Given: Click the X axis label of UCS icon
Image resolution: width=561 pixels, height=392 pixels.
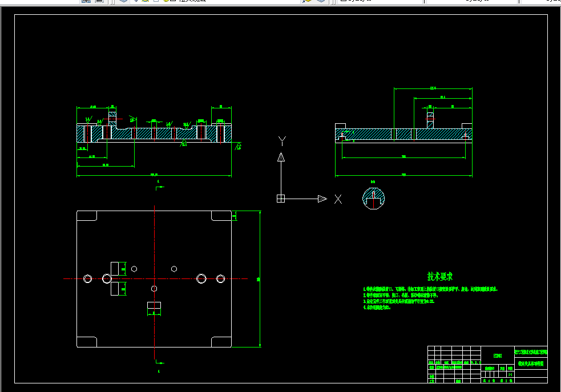Looking at the screenshot, I should (338, 199).
